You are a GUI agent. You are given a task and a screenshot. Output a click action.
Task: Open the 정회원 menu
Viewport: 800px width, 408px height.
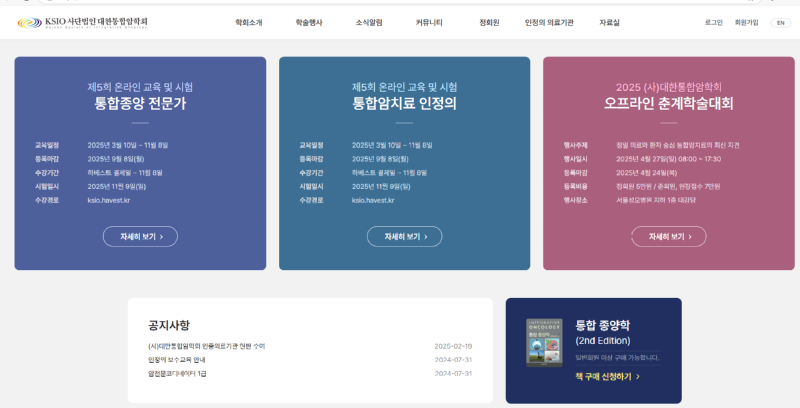click(x=489, y=22)
